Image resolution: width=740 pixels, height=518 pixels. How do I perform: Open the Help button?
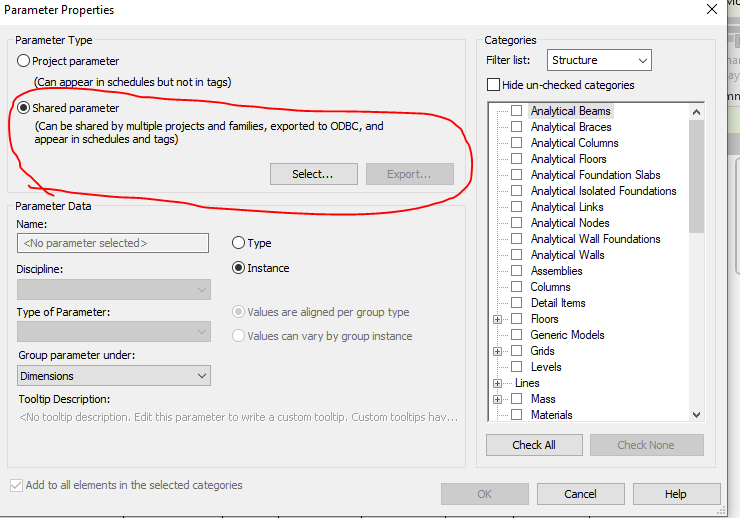[x=676, y=494]
